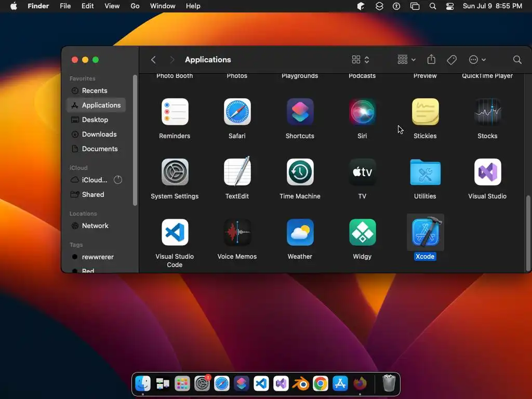The height and width of the screenshot is (399, 532).
Task: Open the Help menu
Action: pyautogui.click(x=193, y=6)
